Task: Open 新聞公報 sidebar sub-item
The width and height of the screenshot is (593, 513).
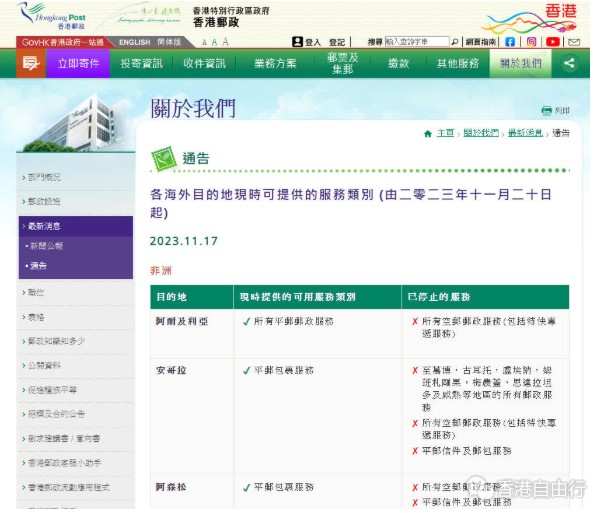Action: click(x=46, y=246)
